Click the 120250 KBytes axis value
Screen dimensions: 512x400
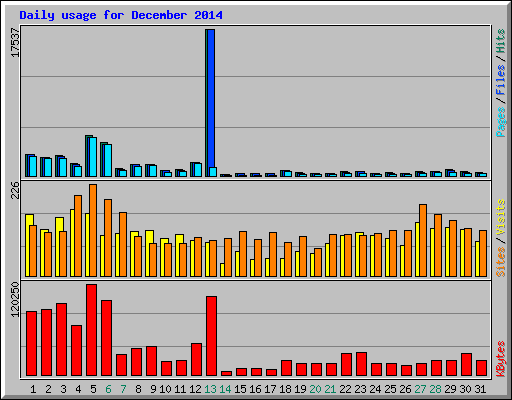(x=15, y=299)
